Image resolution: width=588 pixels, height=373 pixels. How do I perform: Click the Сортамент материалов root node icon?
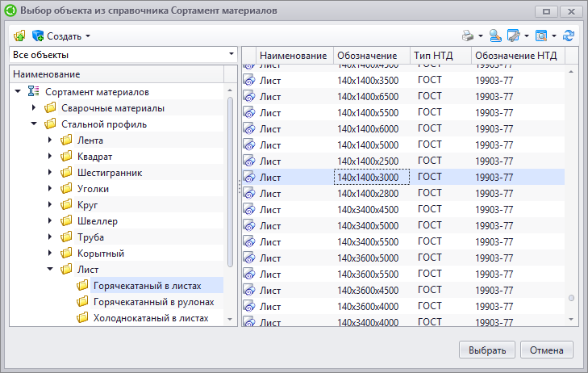[x=33, y=91]
